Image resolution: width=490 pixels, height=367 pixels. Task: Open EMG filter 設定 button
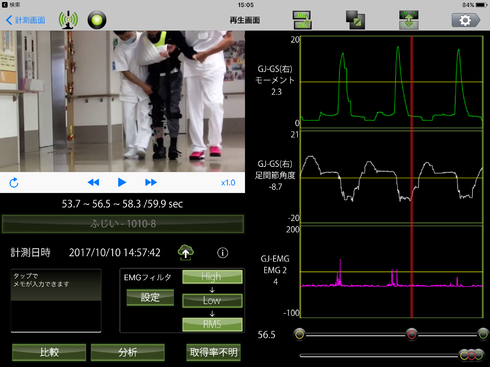pyautogui.click(x=150, y=297)
